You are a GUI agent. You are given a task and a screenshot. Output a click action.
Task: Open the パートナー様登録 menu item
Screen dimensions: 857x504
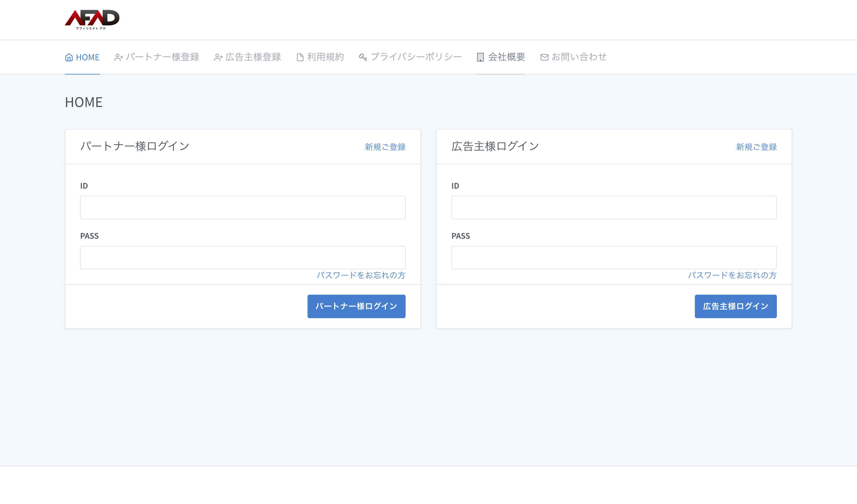tap(162, 57)
